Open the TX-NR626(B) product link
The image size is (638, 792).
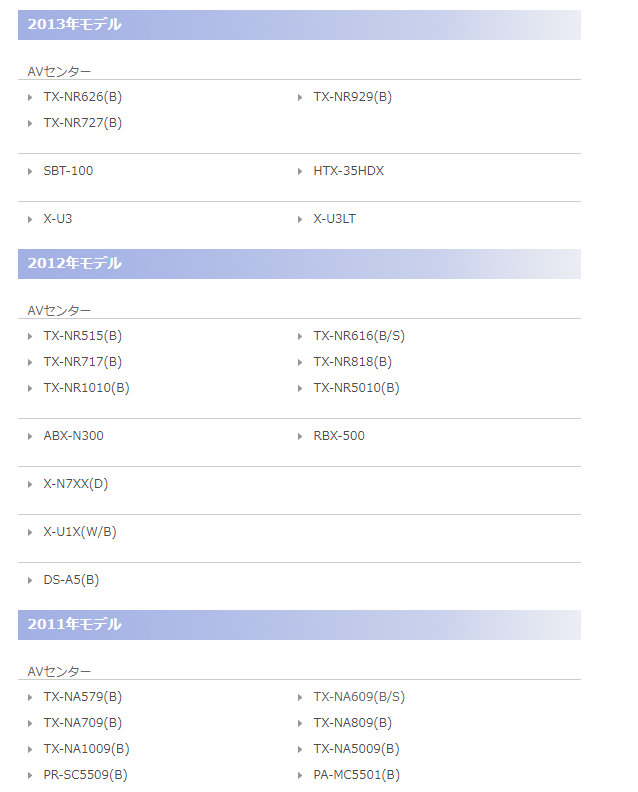[82, 97]
